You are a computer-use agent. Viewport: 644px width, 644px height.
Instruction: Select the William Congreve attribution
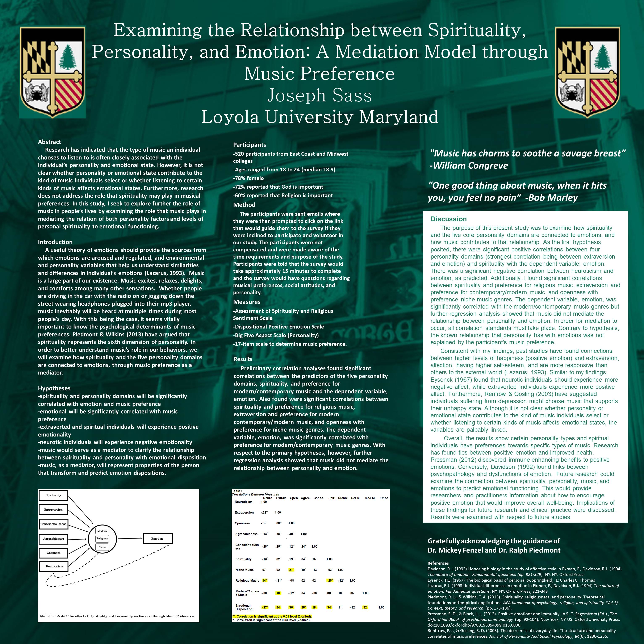pos(469,165)
